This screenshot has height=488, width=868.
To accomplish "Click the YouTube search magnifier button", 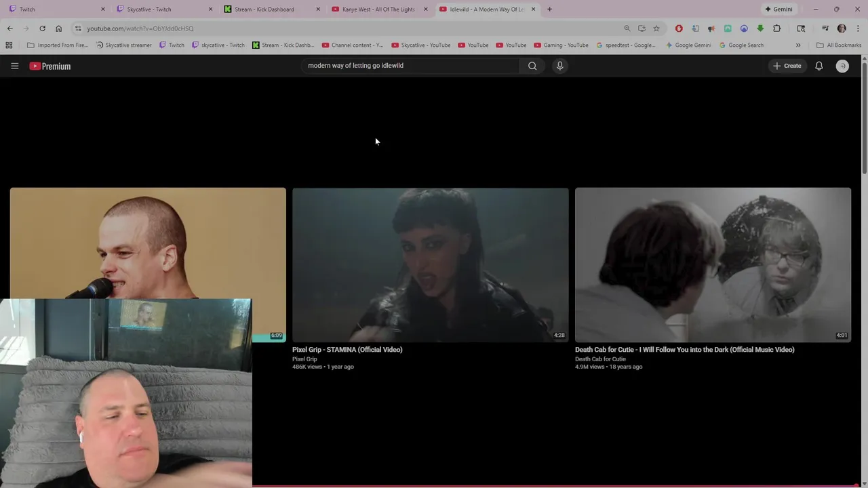I will [x=532, y=66].
